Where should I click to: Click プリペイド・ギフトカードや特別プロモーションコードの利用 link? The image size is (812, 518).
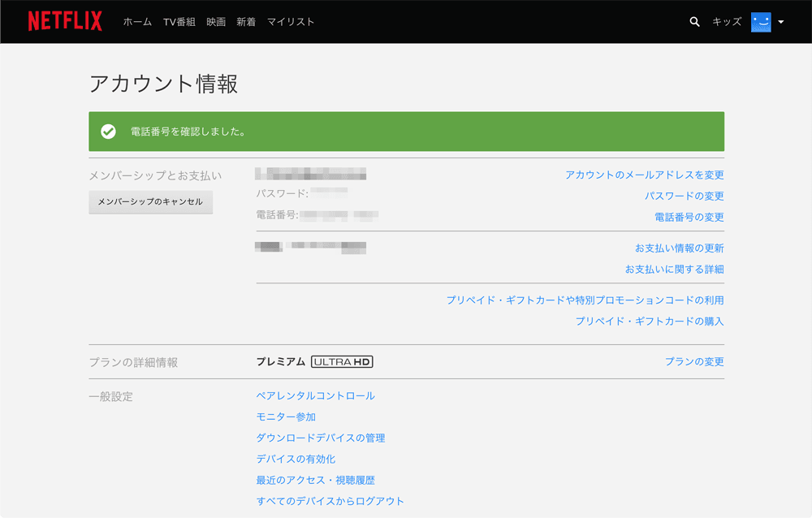click(x=585, y=300)
